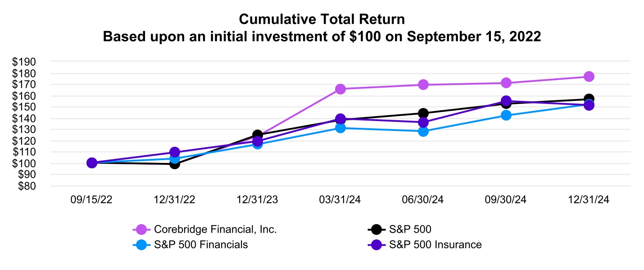The height and width of the screenshot is (270, 644).
Task: Select the S&P 500 Insurance legend label
Action: coord(435,245)
